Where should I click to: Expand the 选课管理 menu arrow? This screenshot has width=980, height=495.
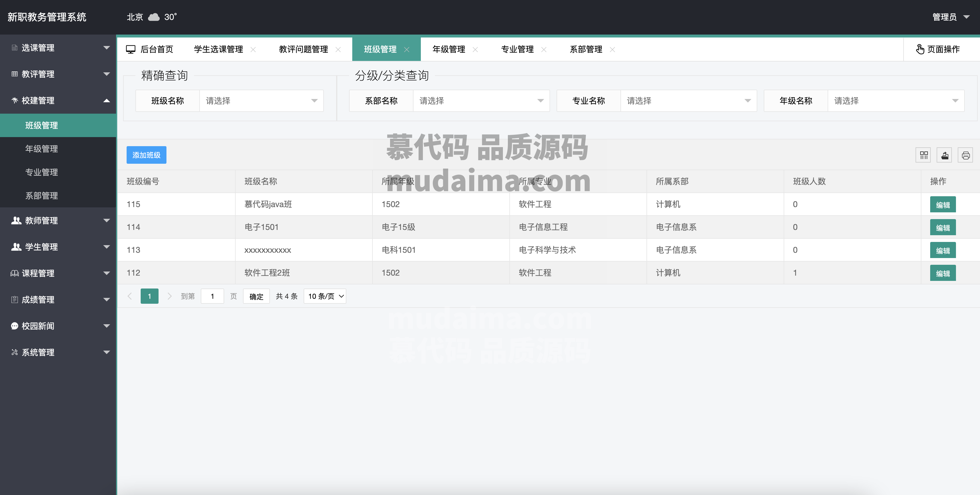pos(106,48)
